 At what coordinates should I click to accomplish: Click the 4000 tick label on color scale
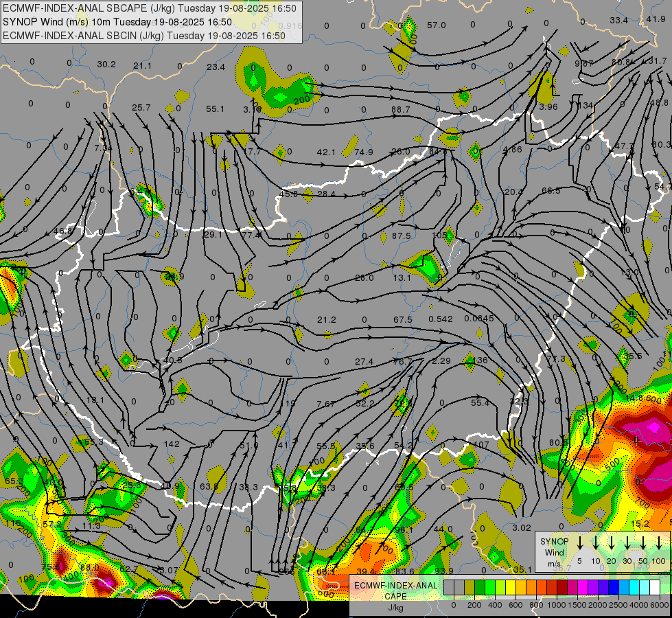click(x=638, y=605)
